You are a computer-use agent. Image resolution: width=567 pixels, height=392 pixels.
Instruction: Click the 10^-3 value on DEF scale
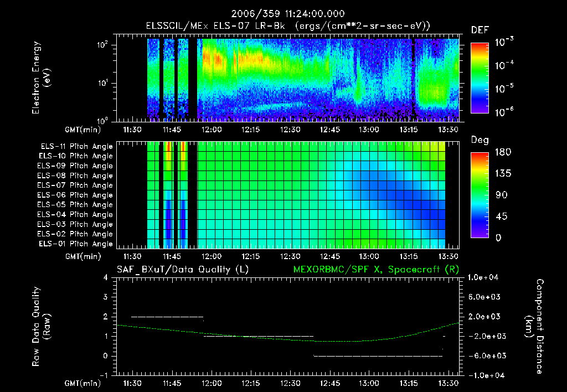point(504,42)
